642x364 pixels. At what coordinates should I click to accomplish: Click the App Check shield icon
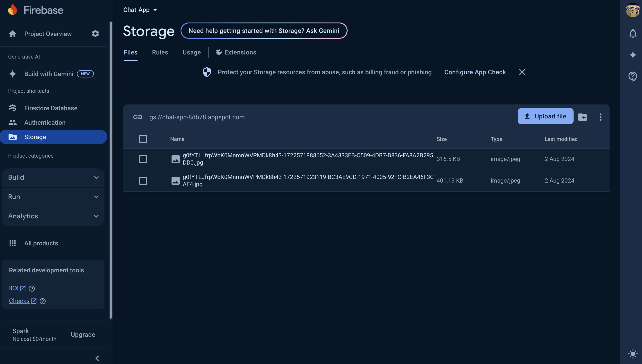pos(207,72)
